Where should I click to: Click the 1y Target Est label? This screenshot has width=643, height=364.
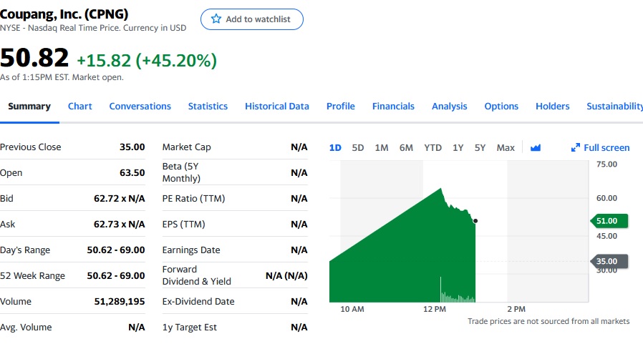(x=190, y=328)
